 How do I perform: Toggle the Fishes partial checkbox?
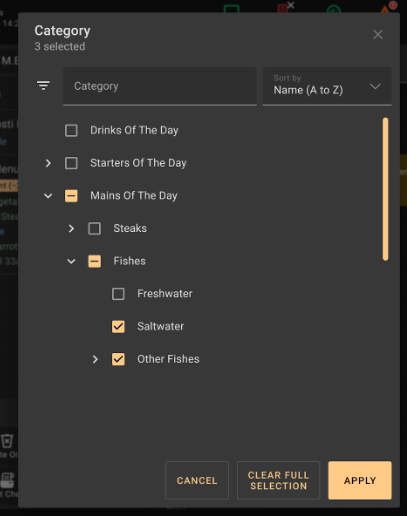[95, 261]
